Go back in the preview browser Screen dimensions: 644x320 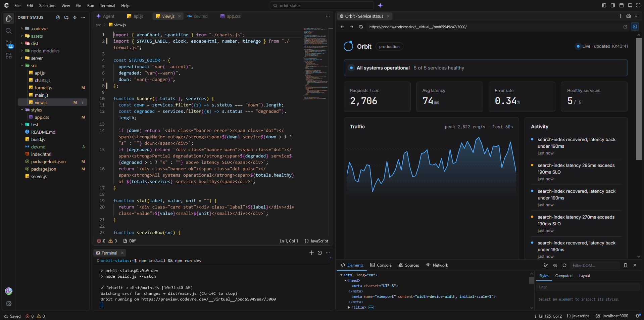point(342,27)
